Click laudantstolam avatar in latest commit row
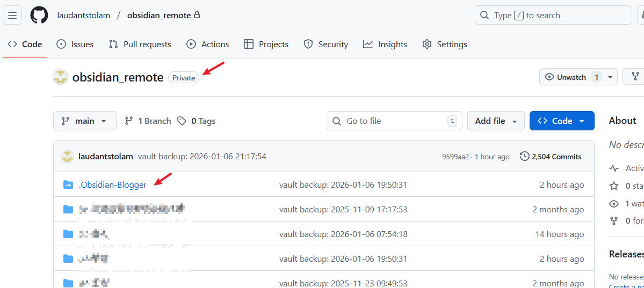644x288 pixels. click(67, 157)
